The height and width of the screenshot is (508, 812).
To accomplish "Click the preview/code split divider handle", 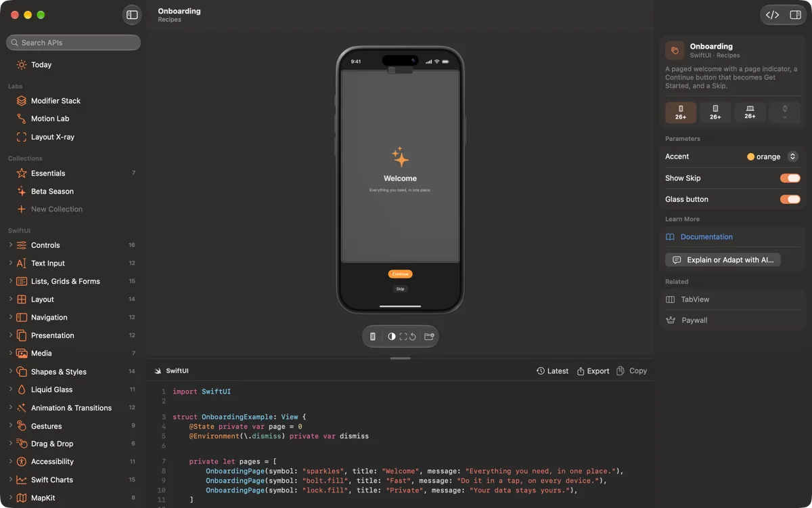I will pyautogui.click(x=400, y=358).
